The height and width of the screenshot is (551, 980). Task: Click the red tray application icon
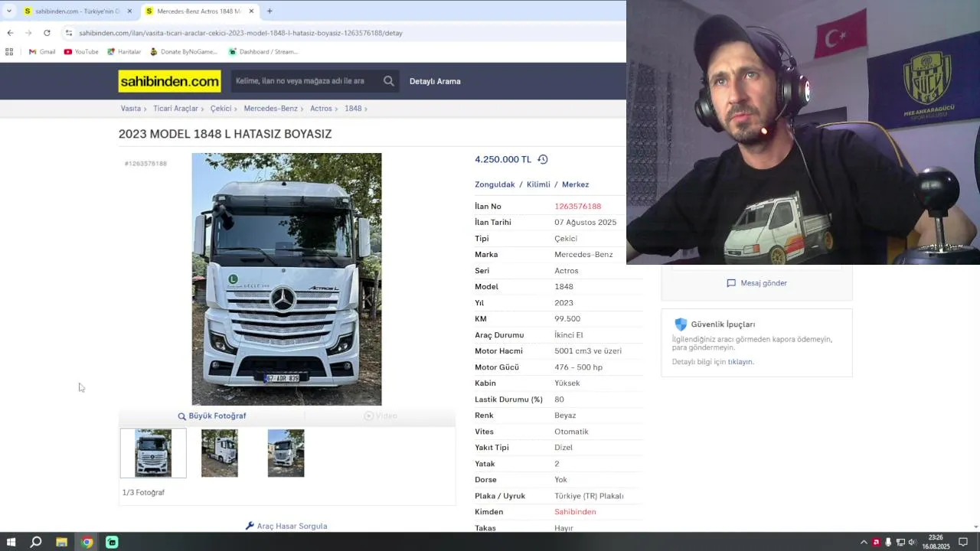[x=877, y=542]
